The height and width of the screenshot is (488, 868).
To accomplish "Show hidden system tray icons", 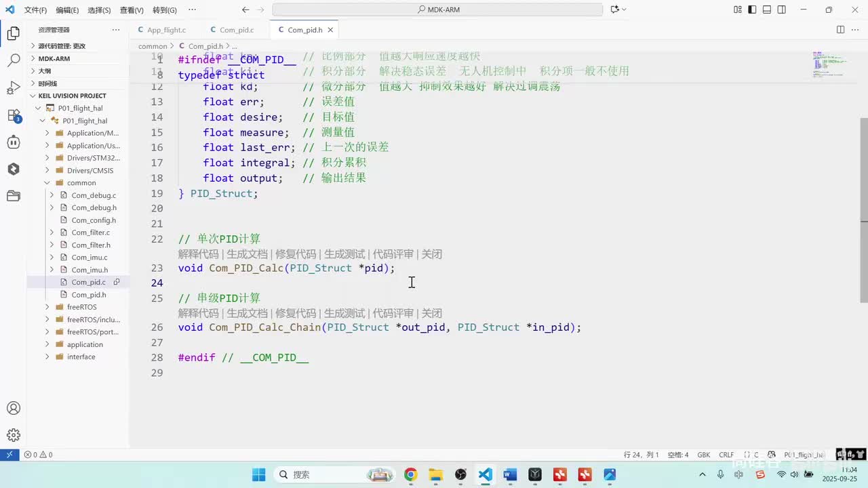I will [703, 474].
